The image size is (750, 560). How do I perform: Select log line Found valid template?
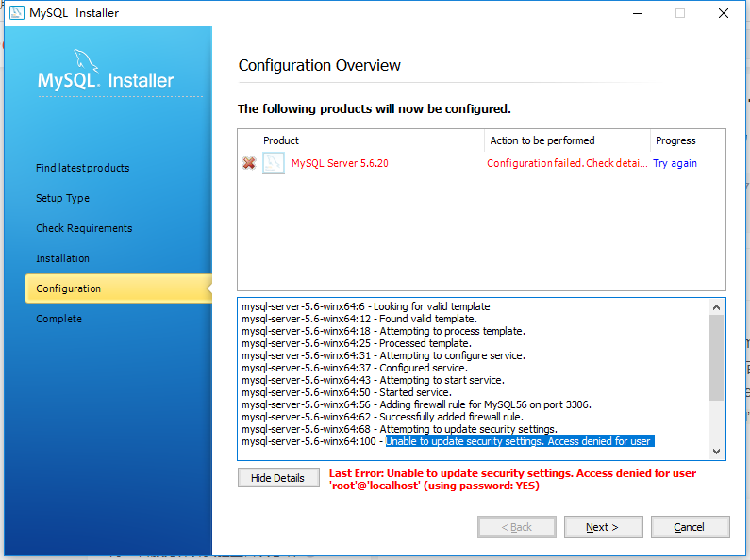tap(359, 319)
